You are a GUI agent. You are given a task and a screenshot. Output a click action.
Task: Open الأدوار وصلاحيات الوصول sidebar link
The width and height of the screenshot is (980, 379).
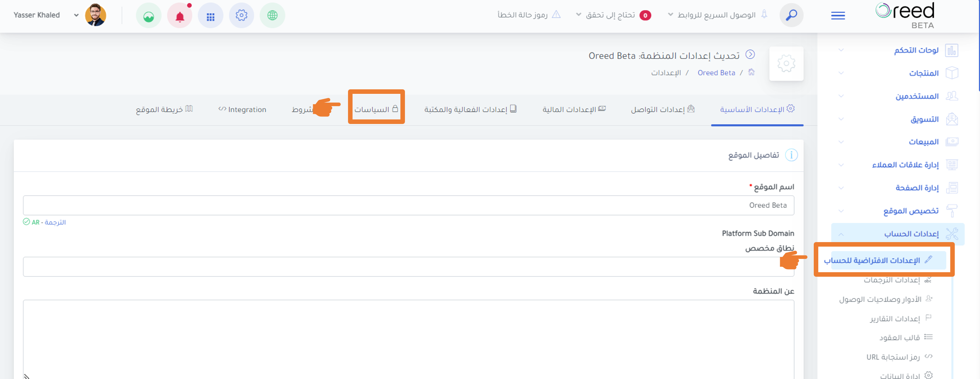(885, 299)
